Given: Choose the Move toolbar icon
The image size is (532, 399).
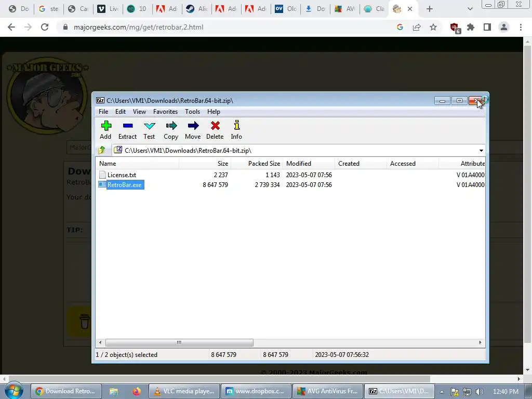Looking at the screenshot, I should 193,130.
